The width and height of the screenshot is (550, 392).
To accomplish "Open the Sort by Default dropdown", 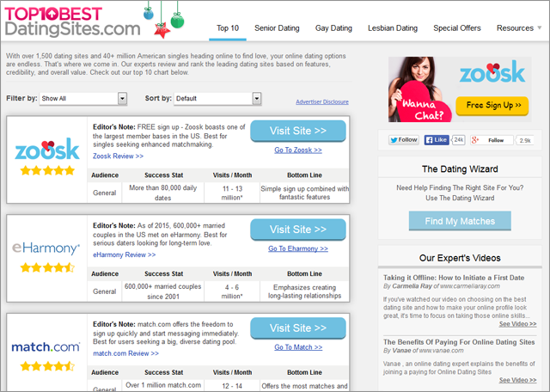I will coord(217,99).
